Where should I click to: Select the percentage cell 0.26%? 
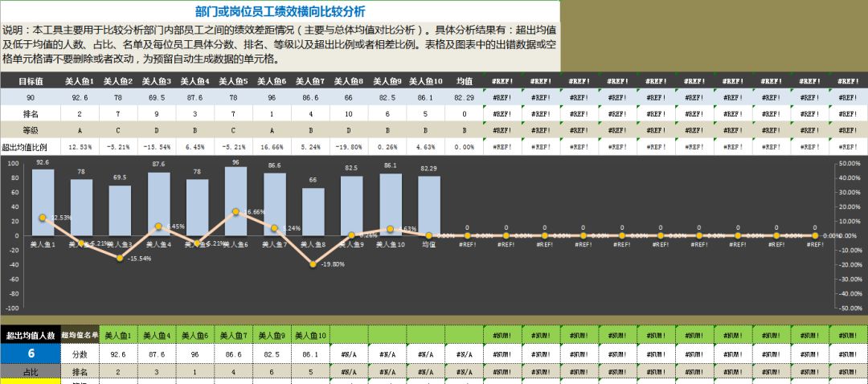click(x=387, y=147)
